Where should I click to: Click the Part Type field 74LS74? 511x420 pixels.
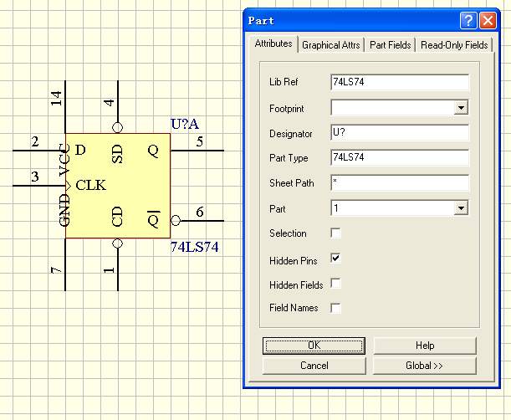click(400, 157)
